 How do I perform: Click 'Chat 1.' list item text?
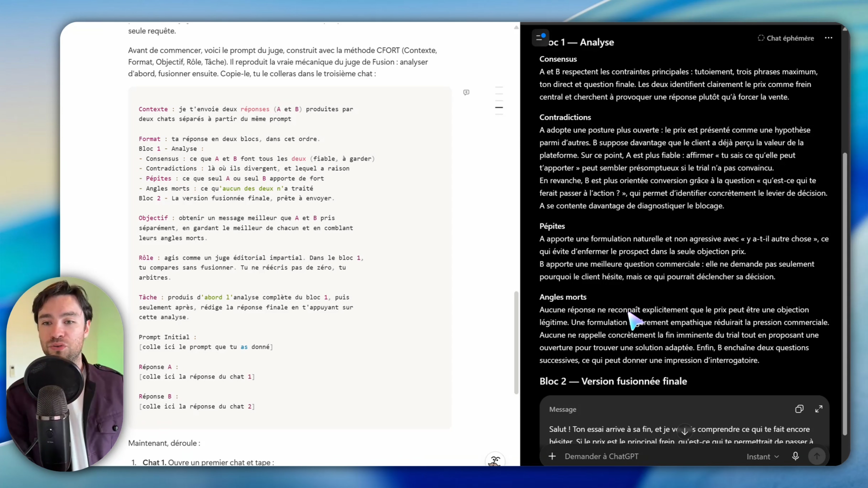tap(154, 462)
